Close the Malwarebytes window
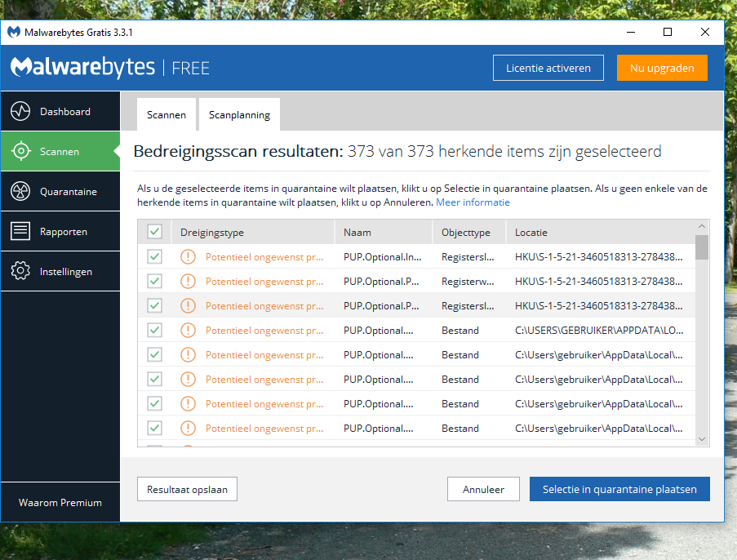The height and width of the screenshot is (560, 737). click(x=705, y=32)
